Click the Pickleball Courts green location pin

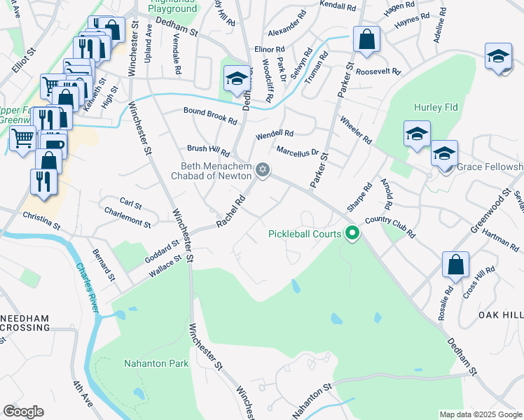[x=352, y=233]
